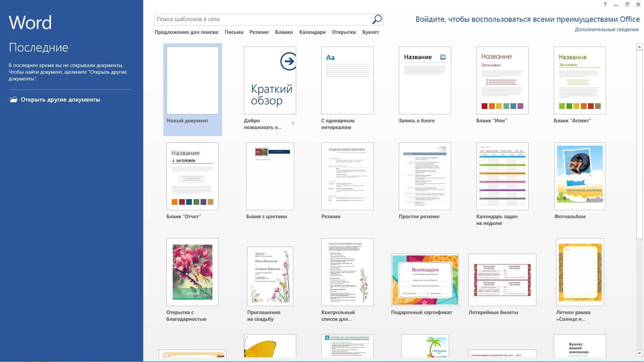Choose 'Приглашение на свадьбу' template
Viewport: 644px width, 362px height.
tap(270, 277)
